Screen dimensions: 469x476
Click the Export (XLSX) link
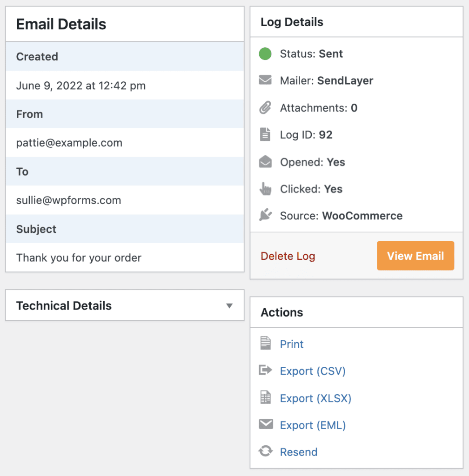pyautogui.click(x=315, y=398)
